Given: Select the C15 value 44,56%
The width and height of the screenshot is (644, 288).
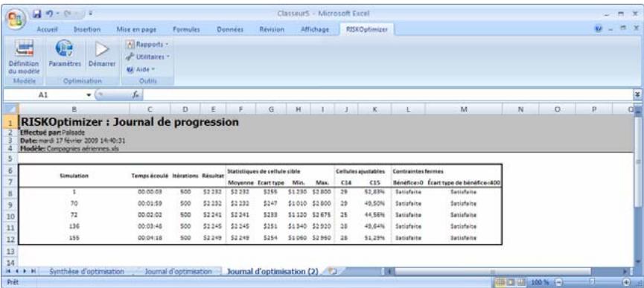Looking at the screenshot, I should (374, 214).
